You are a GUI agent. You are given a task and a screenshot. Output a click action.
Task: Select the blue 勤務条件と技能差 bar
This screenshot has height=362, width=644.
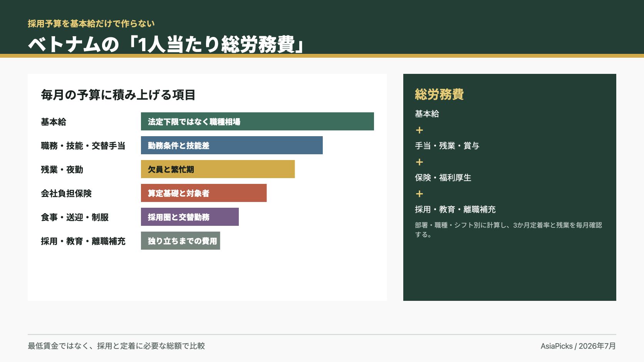(x=232, y=145)
